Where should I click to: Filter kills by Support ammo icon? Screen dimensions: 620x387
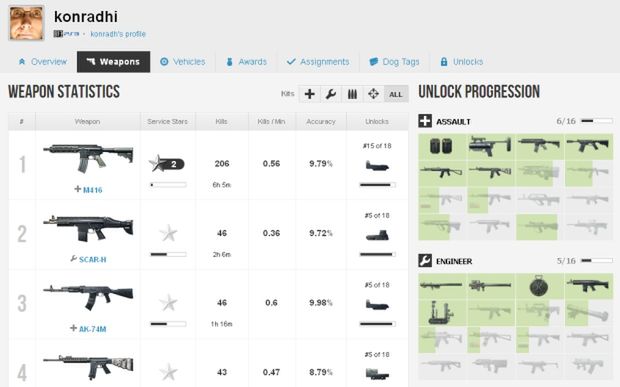click(x=352, y=94)
